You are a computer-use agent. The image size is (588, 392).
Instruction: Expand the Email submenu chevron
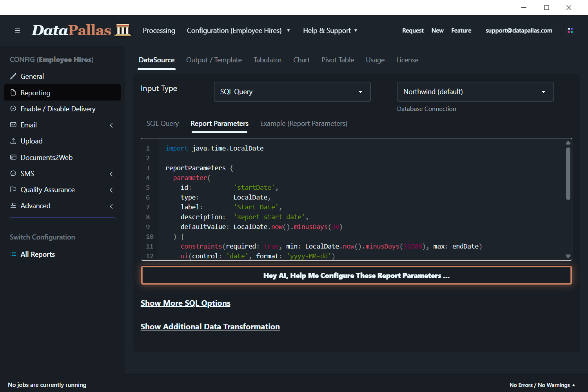(111, 125)
